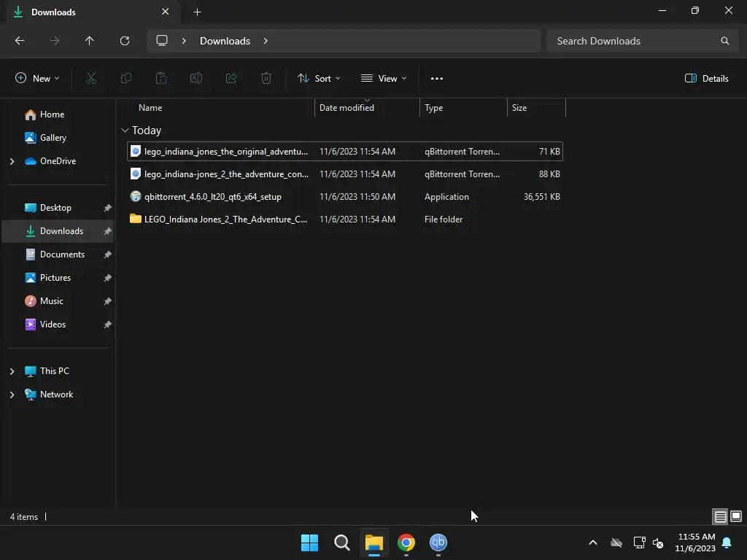Select qbittorrent_4.6.0_lt20_qt6_x64_setup application
Screen dimensions: 747x560
[345, 197]
